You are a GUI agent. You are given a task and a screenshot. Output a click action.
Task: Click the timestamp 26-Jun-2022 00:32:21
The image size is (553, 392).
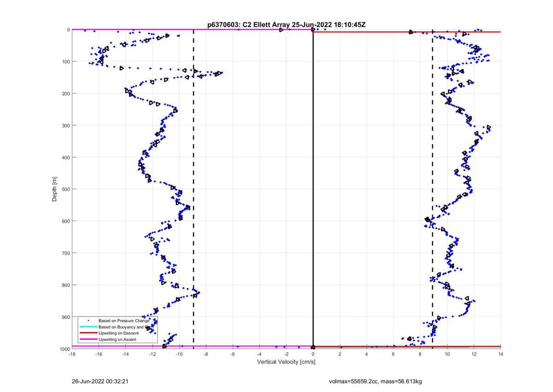click(100, 381)
